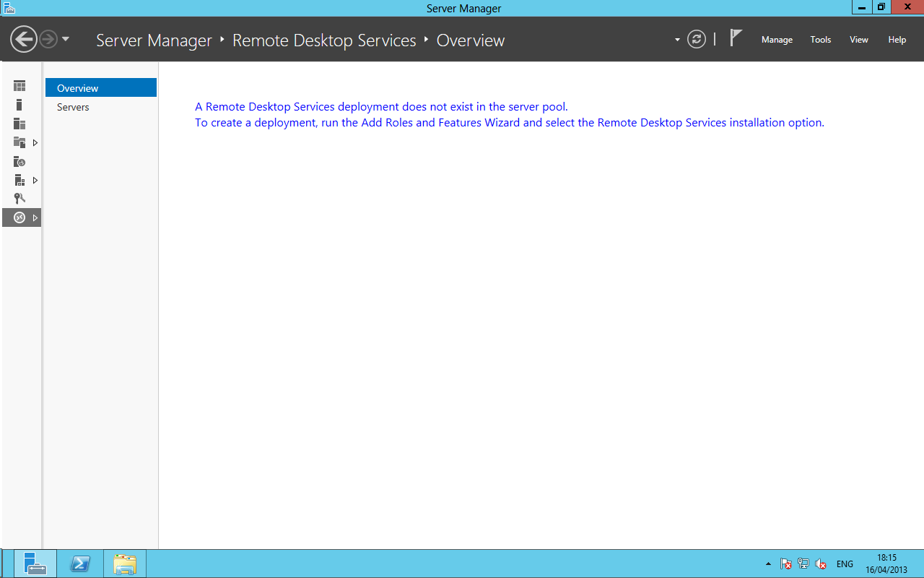924x578 pixels.
Task: Open the Local Server single-tower icon
Action: (x=19, y=105)
